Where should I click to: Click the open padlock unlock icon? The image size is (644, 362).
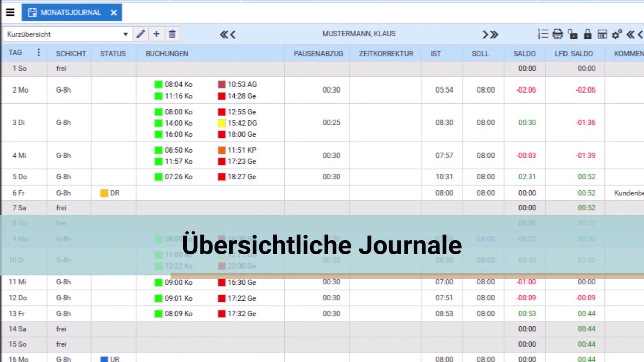click(x=573, y=34)
